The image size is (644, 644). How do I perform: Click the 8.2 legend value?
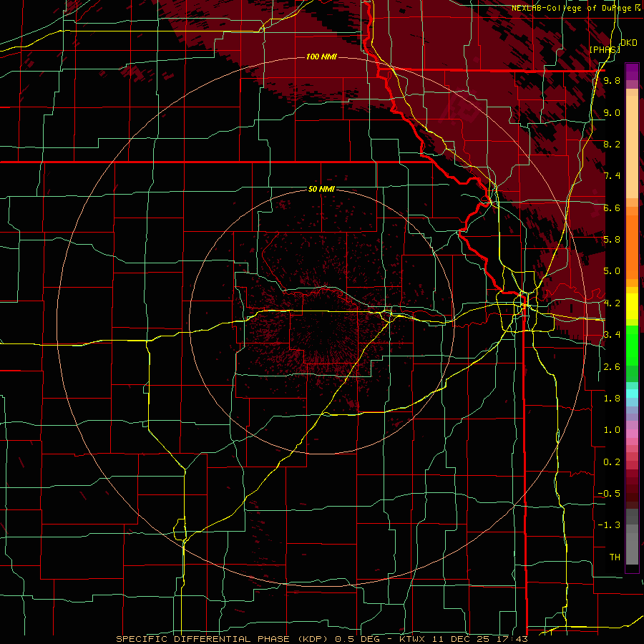click(612, 144)
